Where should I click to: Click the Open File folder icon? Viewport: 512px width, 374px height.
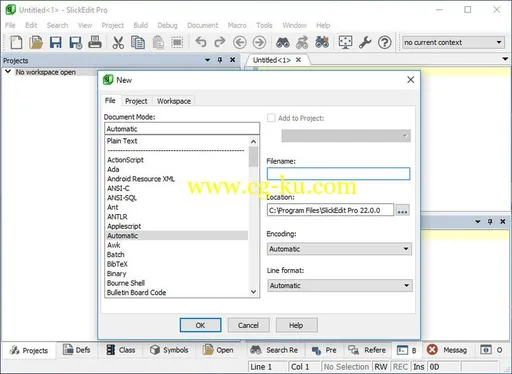36,42
